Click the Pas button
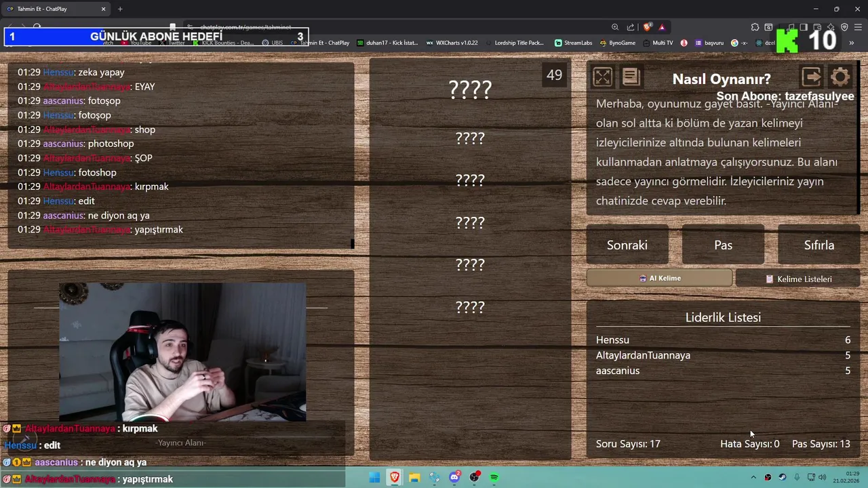This screenshot has width=868, height=488. [723, 245]
